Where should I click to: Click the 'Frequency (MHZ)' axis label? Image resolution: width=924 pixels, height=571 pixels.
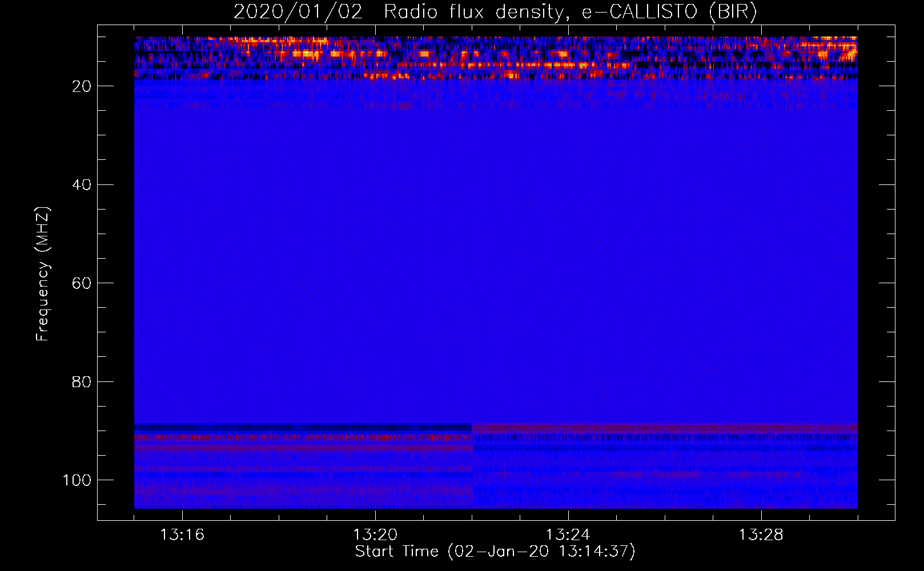click(43, 274)
